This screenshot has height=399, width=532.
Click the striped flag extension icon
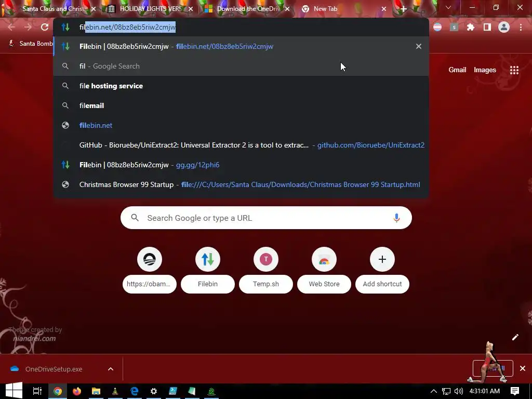[437, 27]
